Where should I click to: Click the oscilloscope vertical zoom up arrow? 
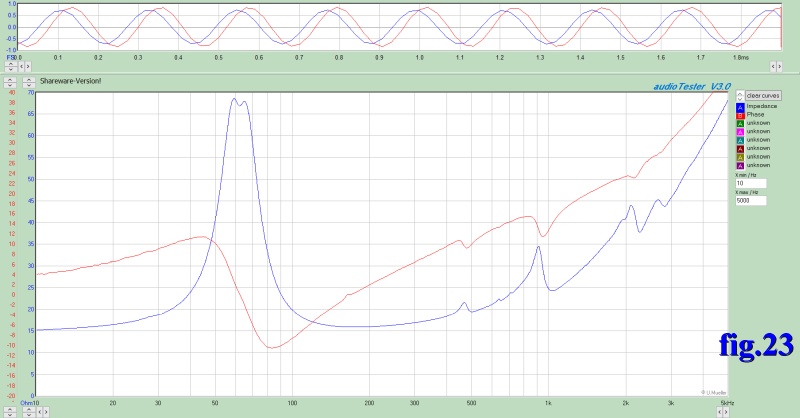(11, 64)
